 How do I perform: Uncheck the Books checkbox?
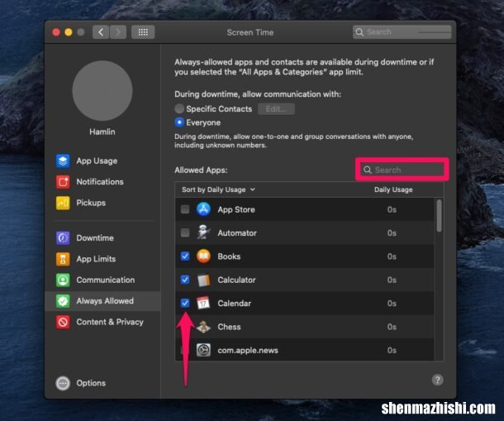(185, 256)
